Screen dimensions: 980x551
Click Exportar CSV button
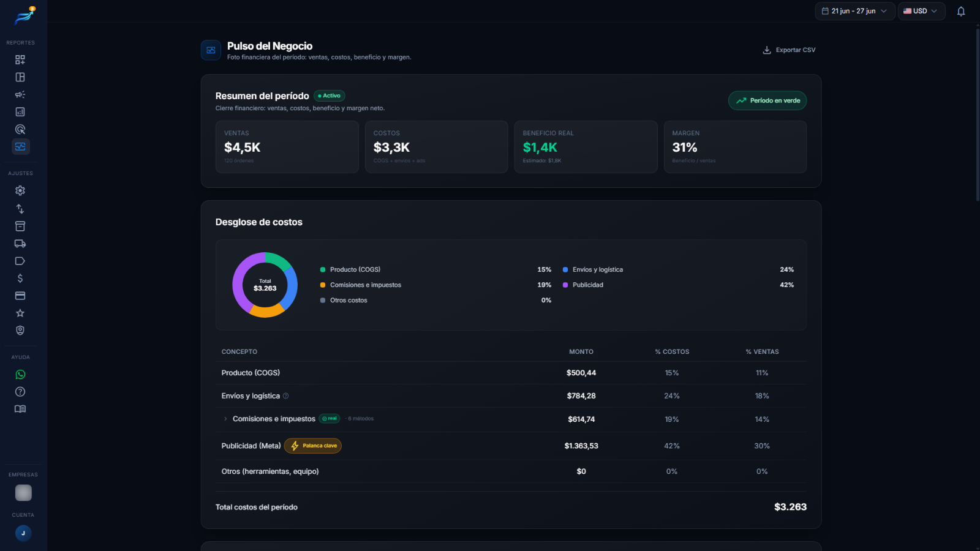(789, 50)
